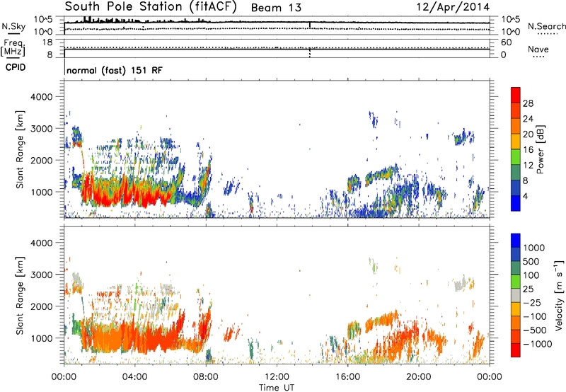This screenshot has height=392, width=566.
Task: Click the '16:00' time tick label
Action: pos(347,377)
